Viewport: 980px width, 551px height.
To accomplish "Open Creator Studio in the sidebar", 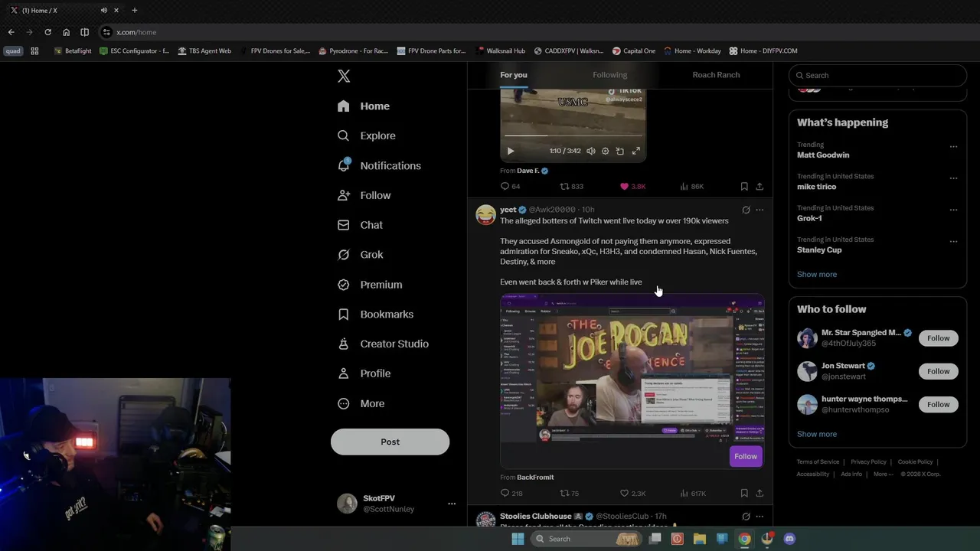I will click(x=383, y=344).
